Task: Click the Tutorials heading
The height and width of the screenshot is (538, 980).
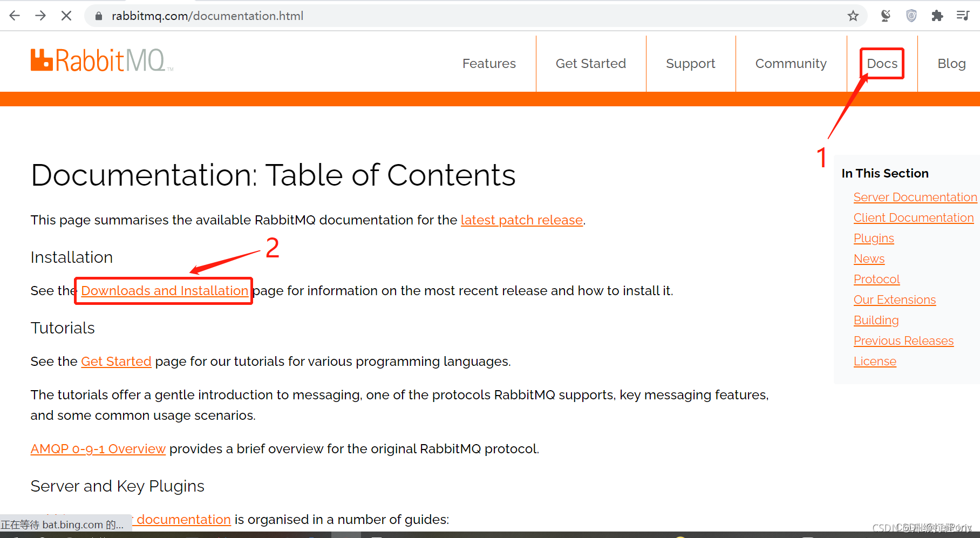Action: click(63, 328)
